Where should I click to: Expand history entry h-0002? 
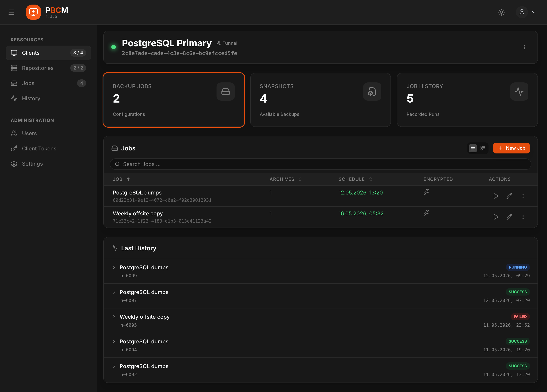click(114, 366)
